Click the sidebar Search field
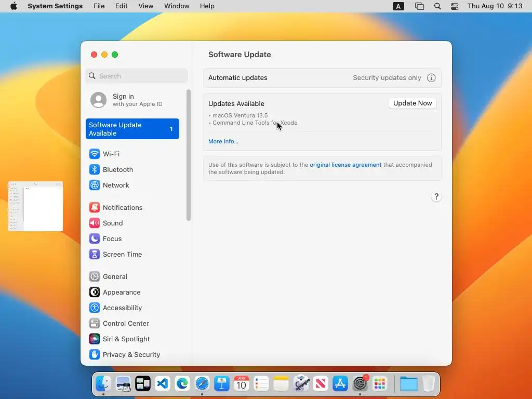The height and width of the screenshot is (399, 532). point(137,76)
